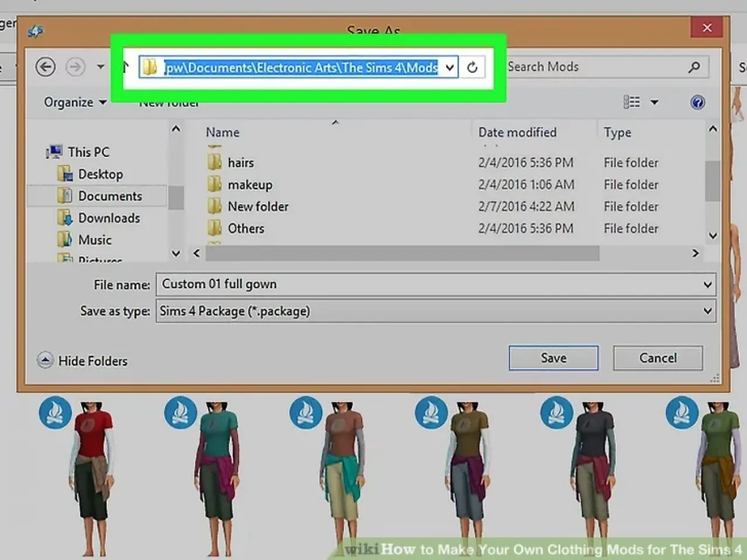Open the recent locations dropdown arrow
The height and width of the screenshot is (560, 747).
pos(100,67)
